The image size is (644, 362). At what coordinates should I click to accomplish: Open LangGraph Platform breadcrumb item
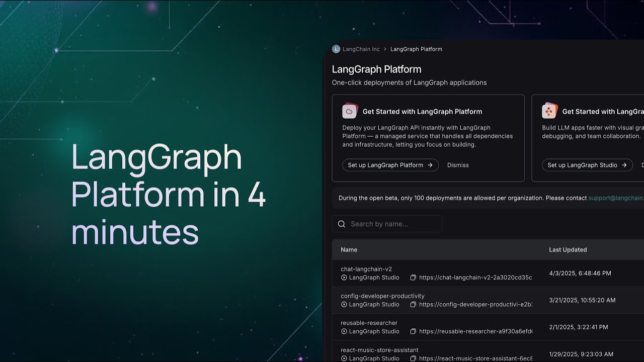pos(416,49)
